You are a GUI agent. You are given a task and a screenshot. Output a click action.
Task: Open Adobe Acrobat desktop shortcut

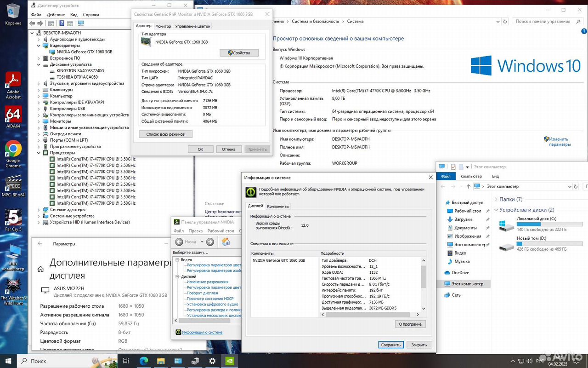tap(13, 86)
